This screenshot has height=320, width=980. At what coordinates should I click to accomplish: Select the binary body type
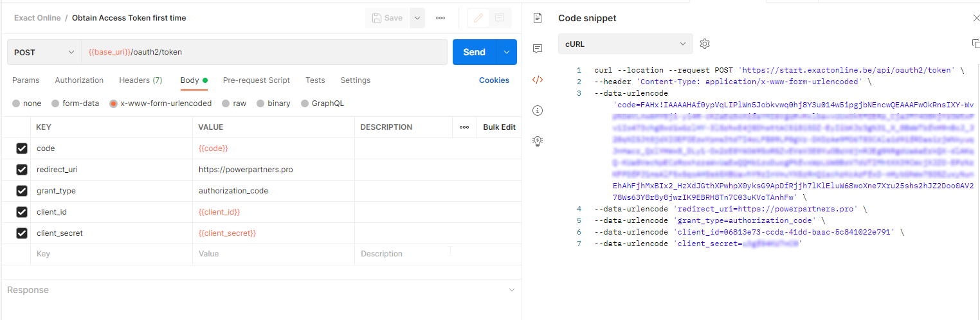[273, 103]
